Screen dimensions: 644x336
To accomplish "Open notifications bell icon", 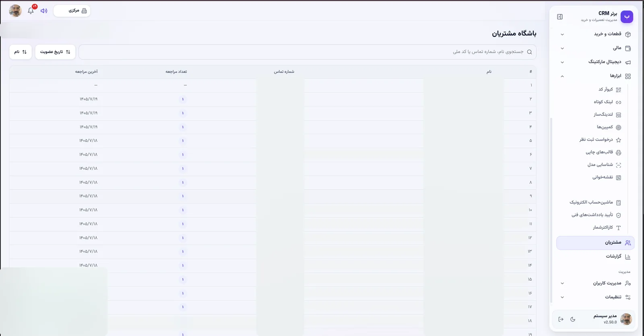I will click(31, 11).
